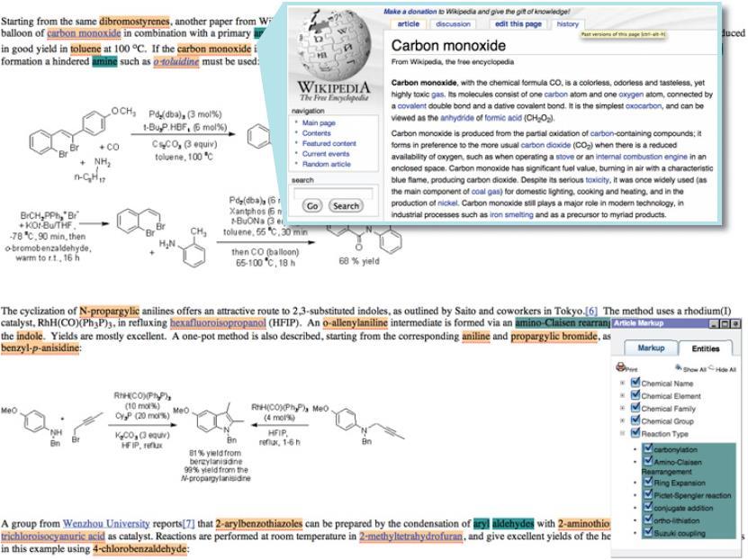
Task: Click the Hide All icon
Action: click(x=711, y=367)
